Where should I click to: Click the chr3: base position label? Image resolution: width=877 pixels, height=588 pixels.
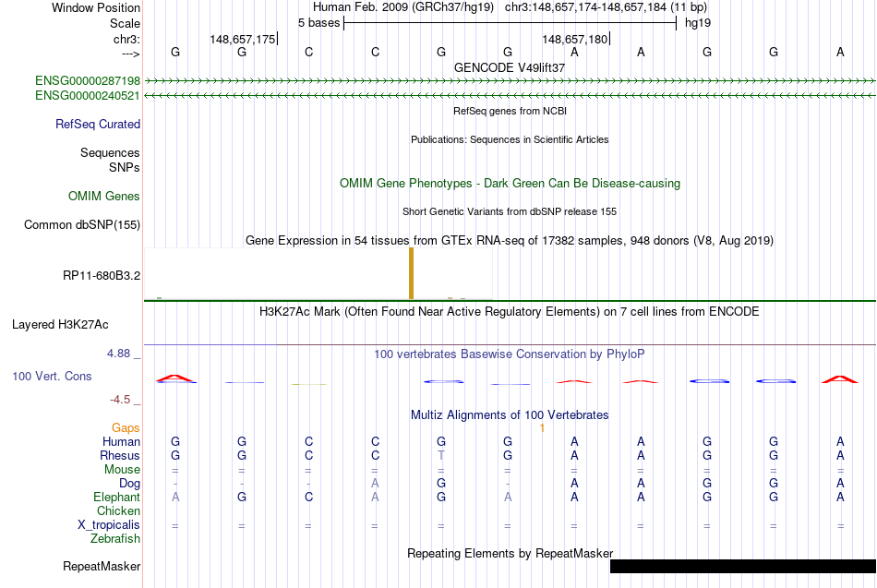tap(127, 39)
